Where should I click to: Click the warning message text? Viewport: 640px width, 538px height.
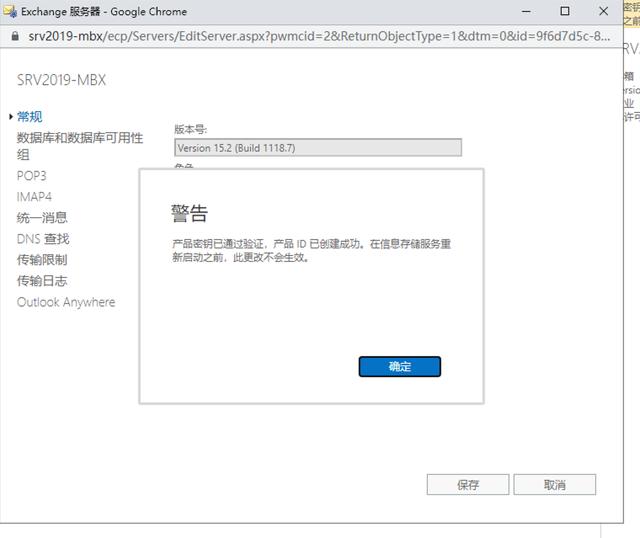tap(311, 251)
